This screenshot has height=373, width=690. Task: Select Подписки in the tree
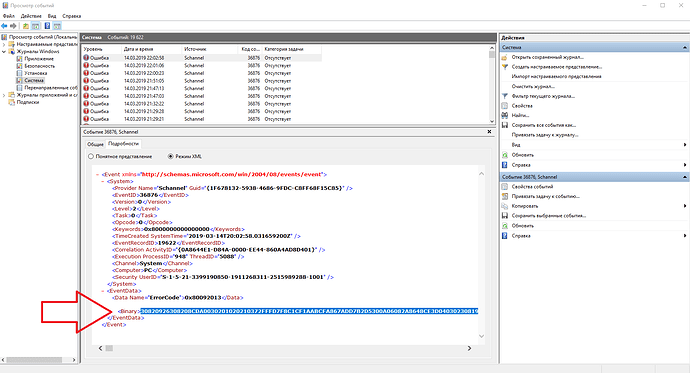point(28,102)
